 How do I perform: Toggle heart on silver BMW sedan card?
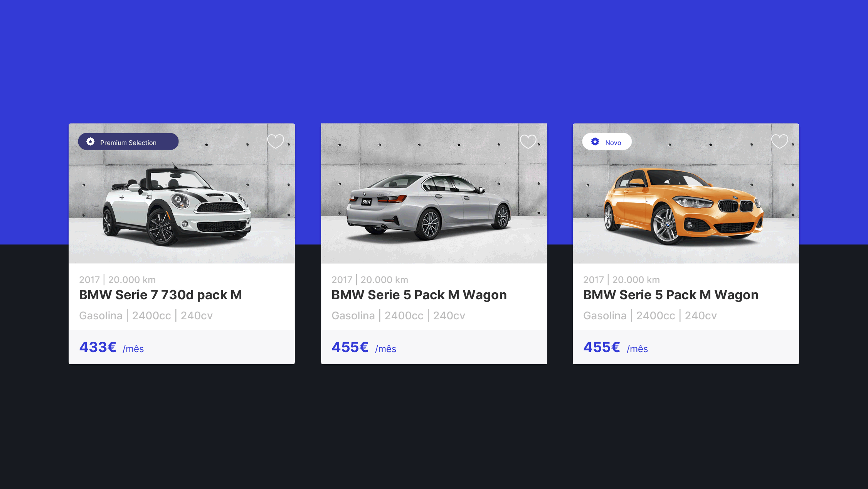[x=528, y=141]
